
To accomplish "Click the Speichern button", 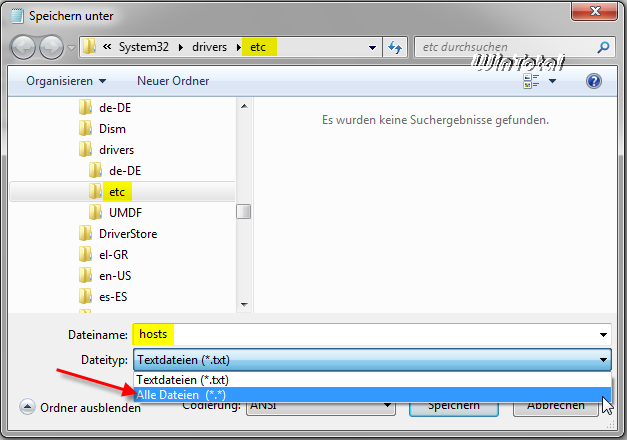I will click(453, 408).
